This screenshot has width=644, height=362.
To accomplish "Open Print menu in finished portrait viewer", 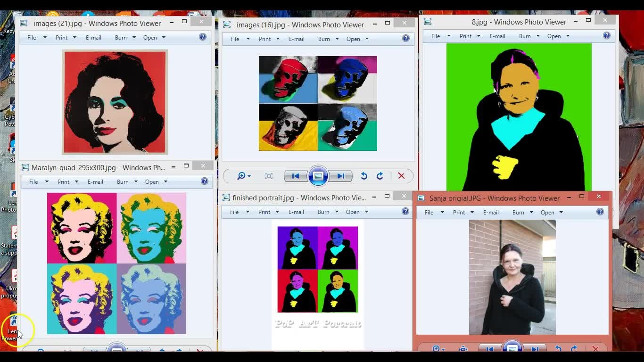I will (269, 212).
